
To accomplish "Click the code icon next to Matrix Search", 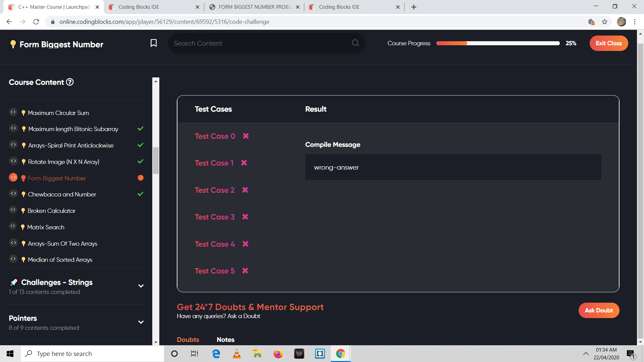I will tap(13, 226).
